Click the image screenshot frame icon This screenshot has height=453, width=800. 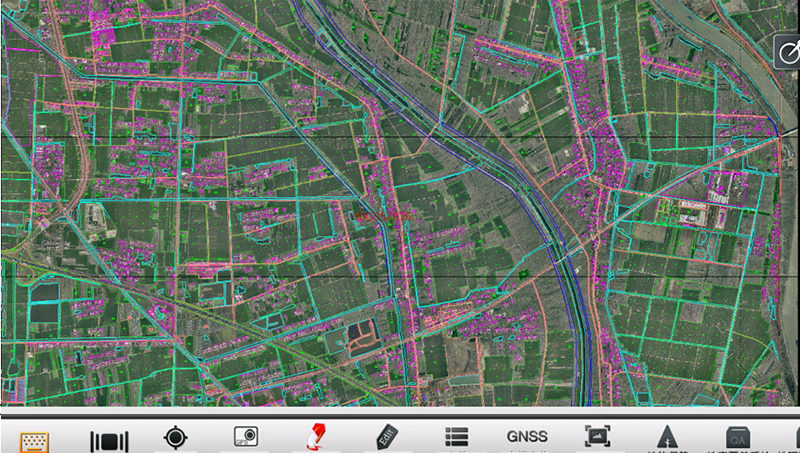click(597, 437)
